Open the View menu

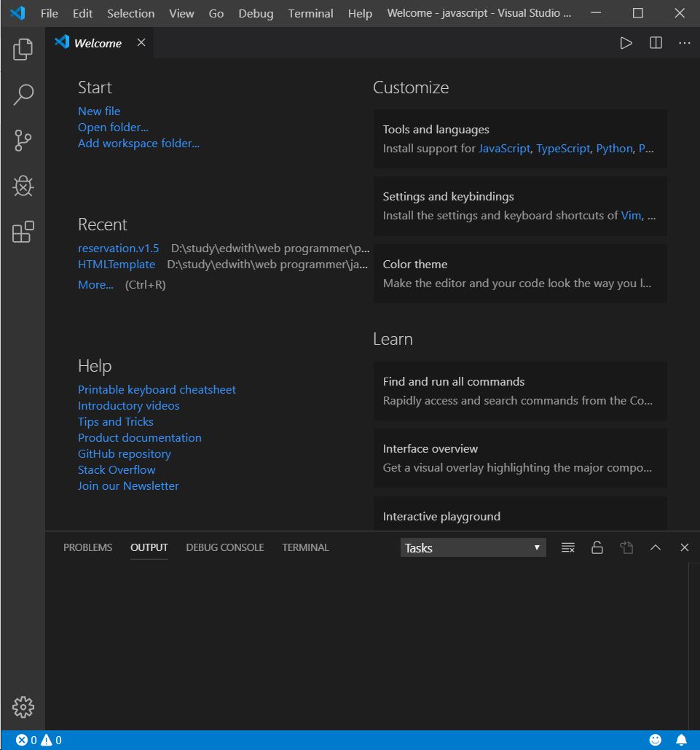[x=181, y=13]
